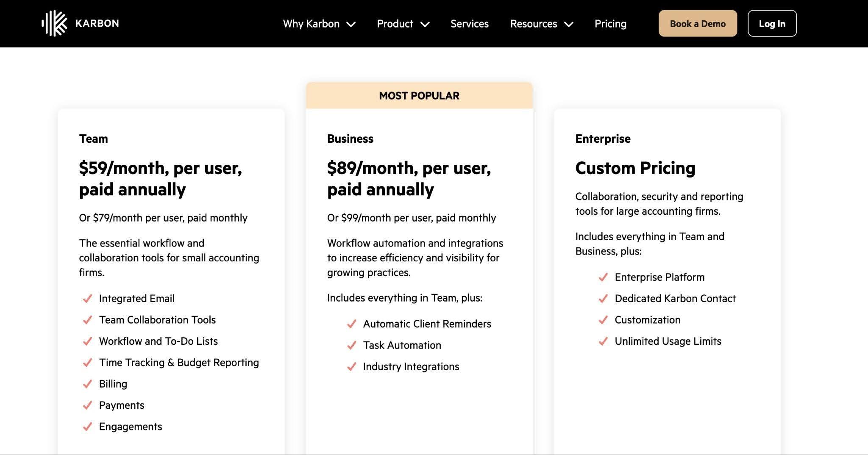Click the checkmark beside Unlimited Usage Limits
Image resolution: width=868 pixels, height=455 pixels.
(603, 341)
